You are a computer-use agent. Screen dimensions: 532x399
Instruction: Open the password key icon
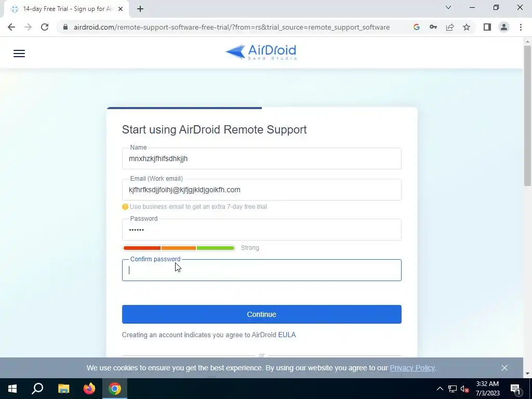point(433,27)
